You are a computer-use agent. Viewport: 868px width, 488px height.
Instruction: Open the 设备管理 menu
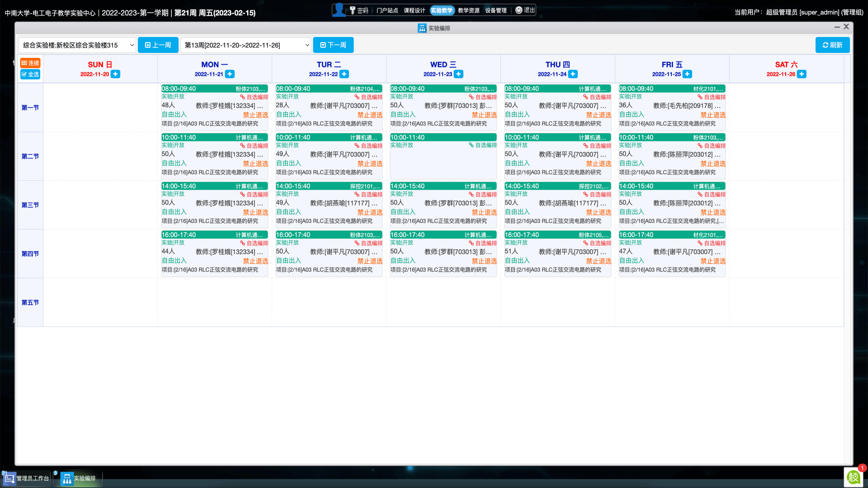(495, 10)
